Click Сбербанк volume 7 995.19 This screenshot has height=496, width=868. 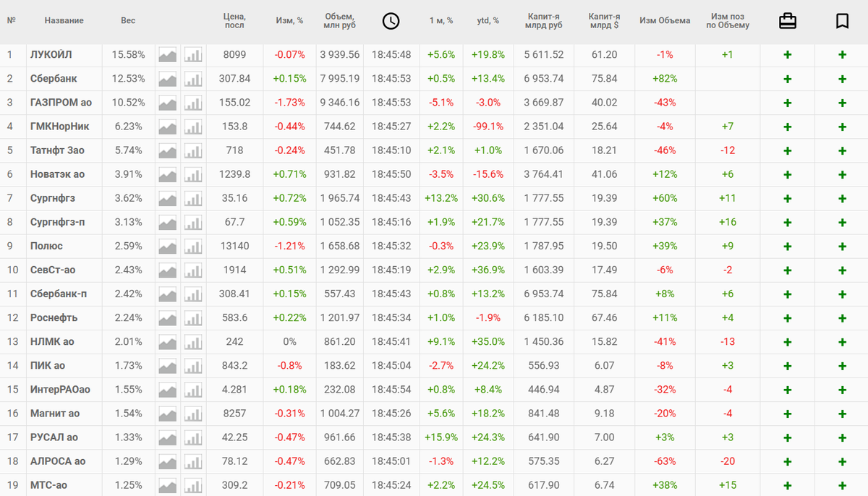pos(340,79)
